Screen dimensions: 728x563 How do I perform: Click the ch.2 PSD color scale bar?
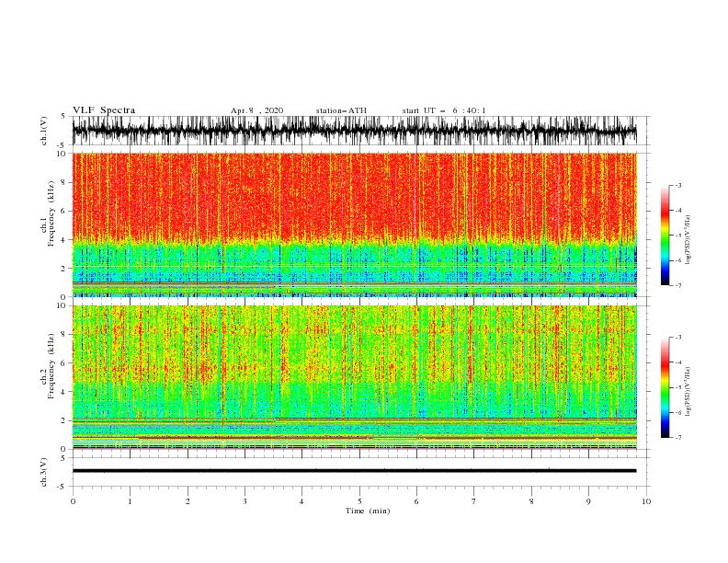coord(665,387)
